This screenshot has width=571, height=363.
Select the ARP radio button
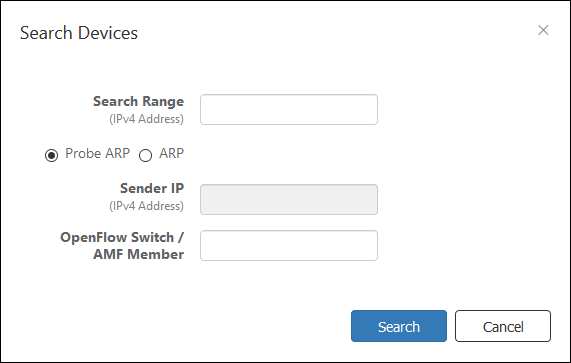click(x=145, y=155)
